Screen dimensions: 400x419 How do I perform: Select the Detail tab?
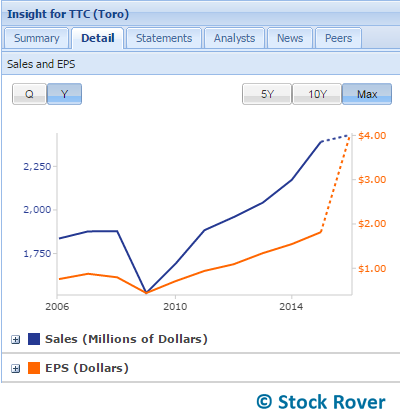coord(98,38)
